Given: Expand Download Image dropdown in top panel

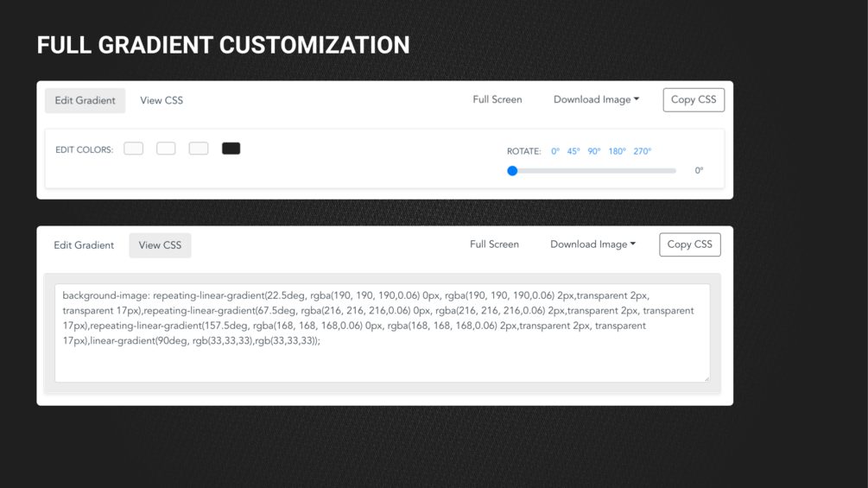Looking at the screenshot, I should (596, 99).
